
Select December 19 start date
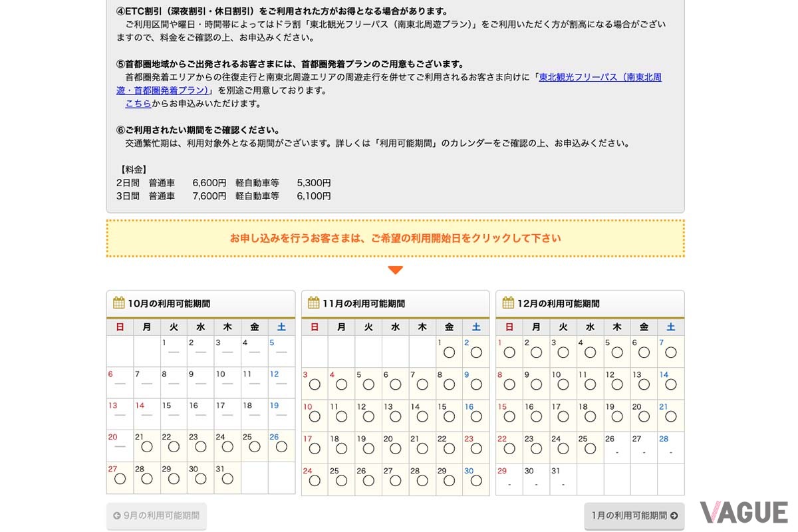[x=616, y=416]
